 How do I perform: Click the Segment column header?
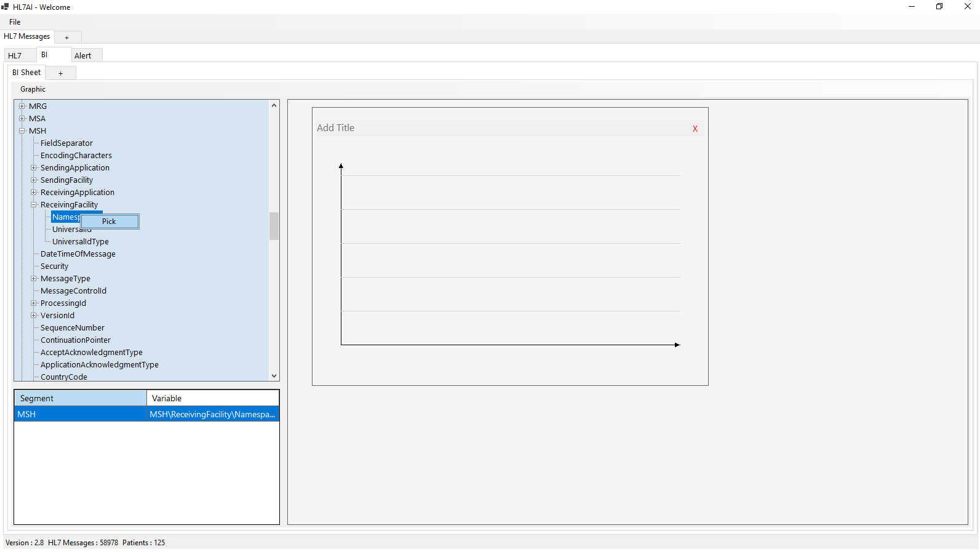tap(80, 398)
